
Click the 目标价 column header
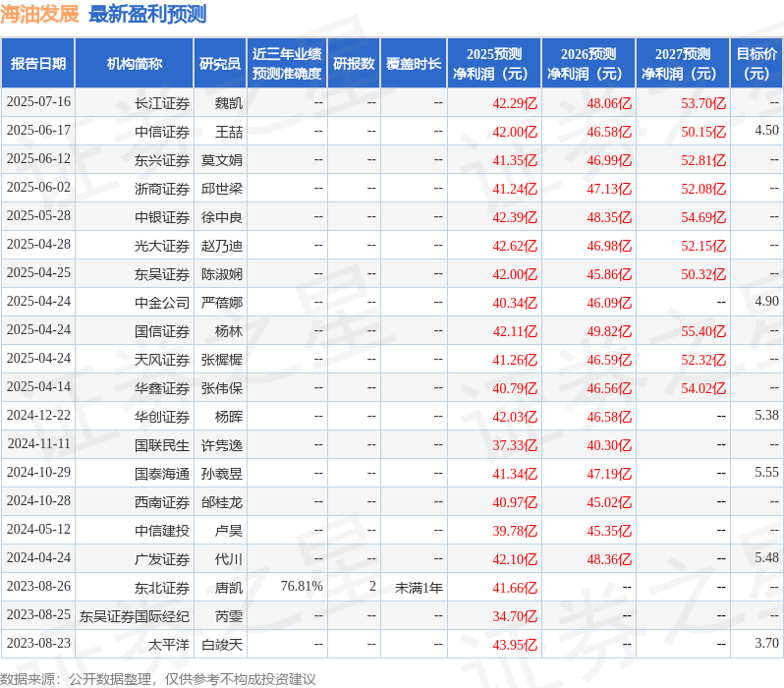[757, 64]
